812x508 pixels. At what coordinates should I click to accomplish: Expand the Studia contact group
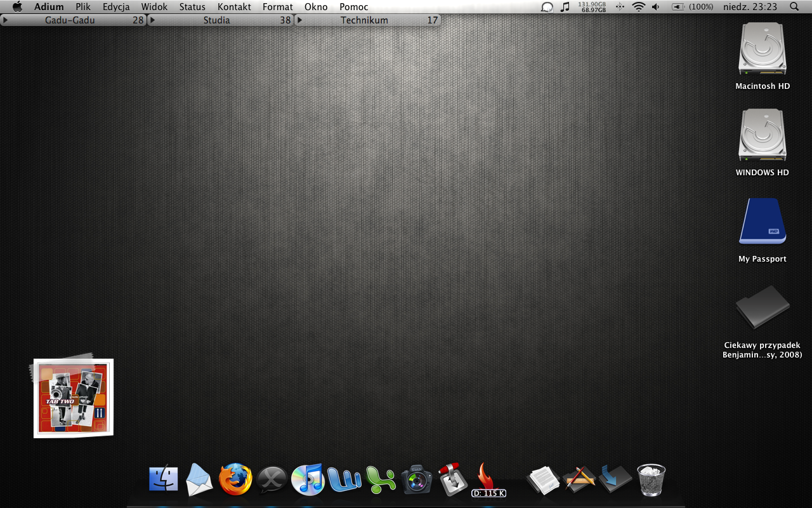point(152,20)
